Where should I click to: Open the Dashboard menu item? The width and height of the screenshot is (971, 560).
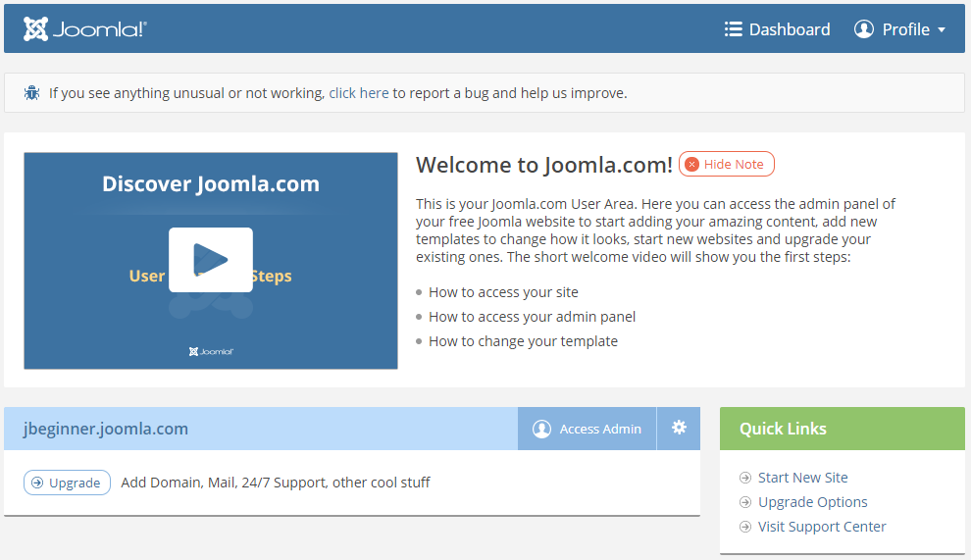tap(777, 29)
